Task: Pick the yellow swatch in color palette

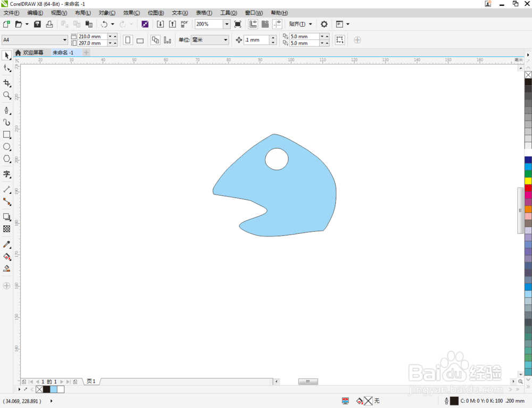Action: (528, 181)
